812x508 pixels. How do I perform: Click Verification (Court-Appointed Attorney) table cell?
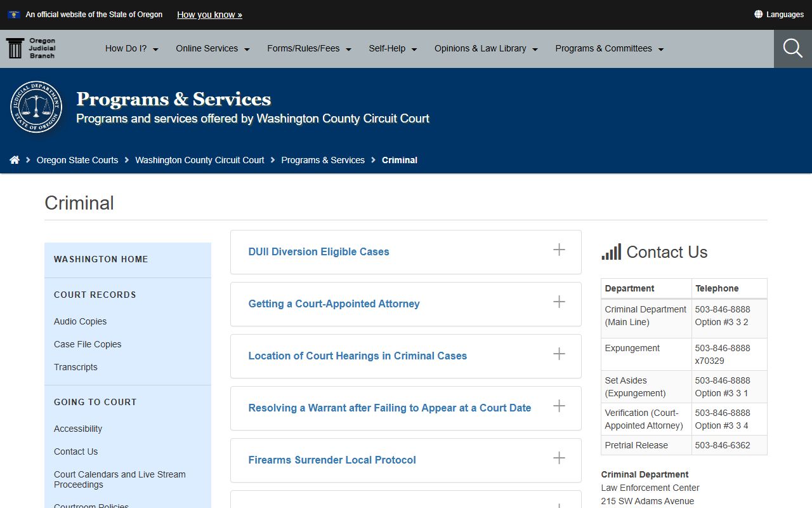[x=646, y=419]
